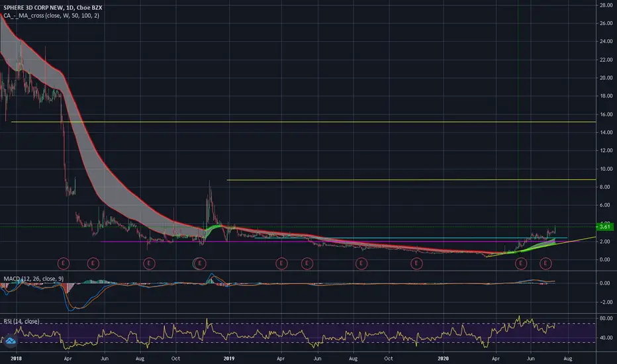Click the 80.00 RSI axis label
617x364 pixels.
(606, 318)
